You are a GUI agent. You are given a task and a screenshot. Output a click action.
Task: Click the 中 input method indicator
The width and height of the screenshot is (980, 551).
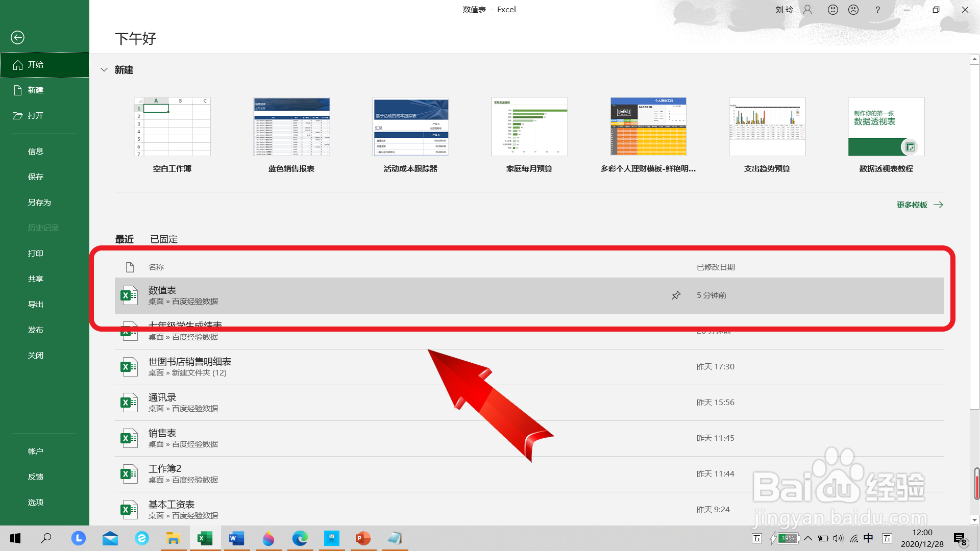[868, 538]
